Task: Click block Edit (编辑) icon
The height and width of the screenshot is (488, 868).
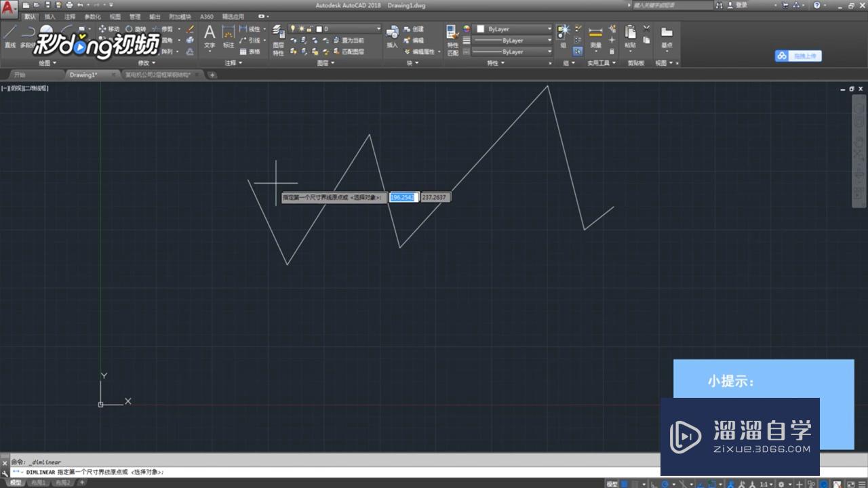Action: click(414, 40)
